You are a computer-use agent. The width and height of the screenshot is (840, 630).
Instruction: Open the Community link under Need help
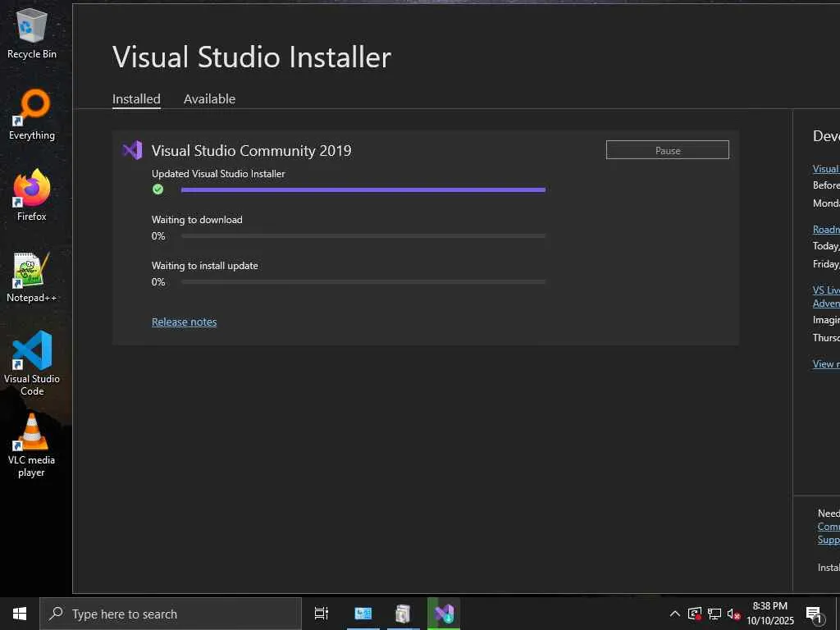click(829, 527)
